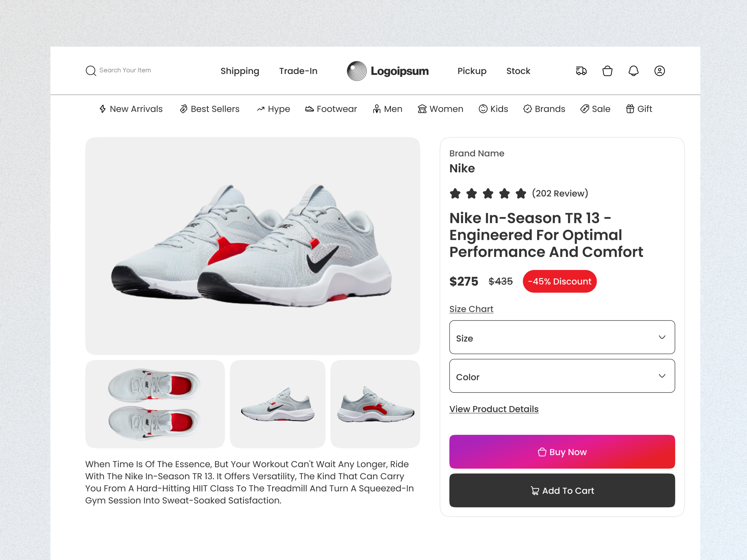Open the New Arrivals category
The width and height of the screenshot is (747, 560).
point(131,109)
